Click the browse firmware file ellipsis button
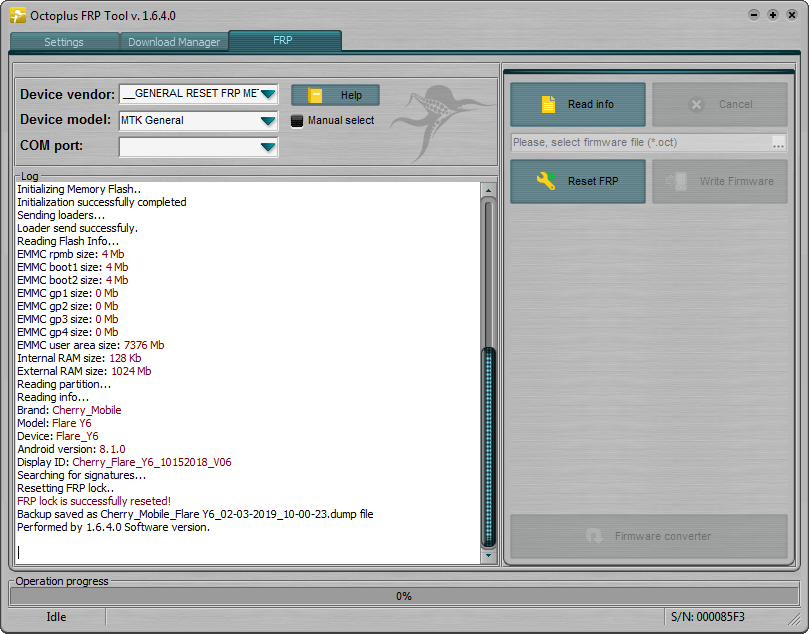 [779, 143]
